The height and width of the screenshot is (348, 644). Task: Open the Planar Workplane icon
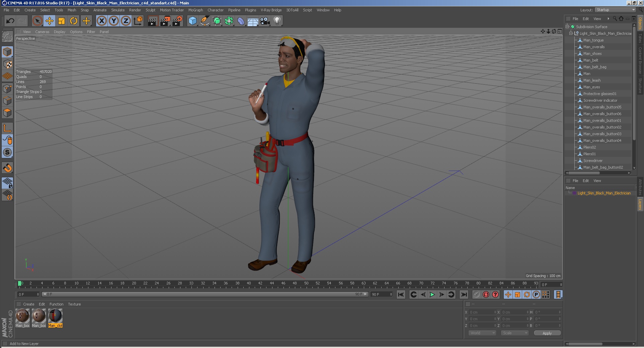coord(7,195)
